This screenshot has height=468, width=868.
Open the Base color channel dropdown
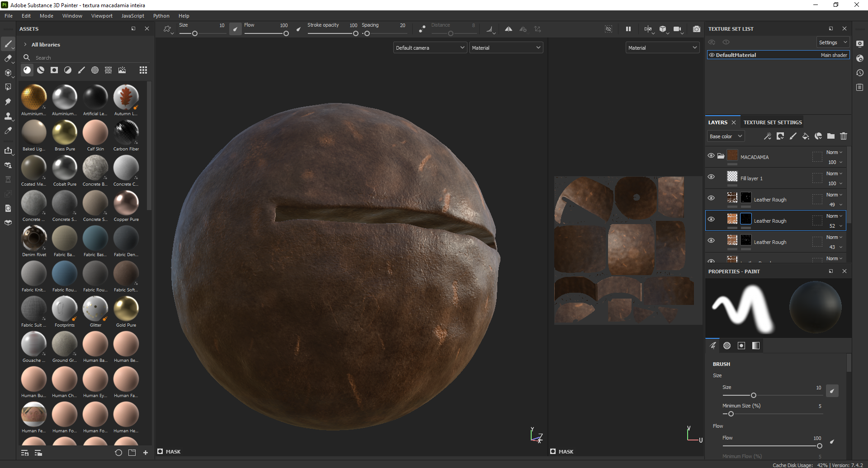pos(725,136)
